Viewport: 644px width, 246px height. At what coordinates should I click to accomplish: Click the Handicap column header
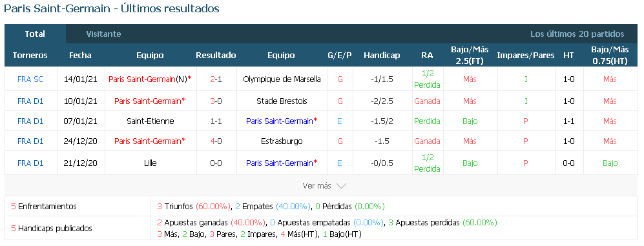pos(382,56)
